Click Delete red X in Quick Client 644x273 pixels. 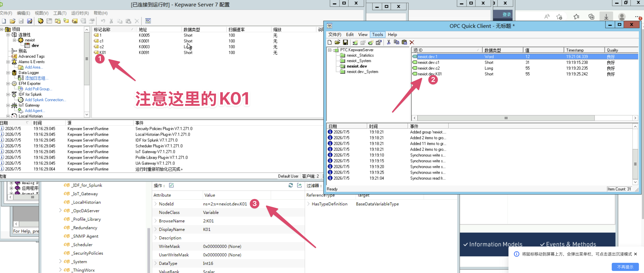point(412,42)
